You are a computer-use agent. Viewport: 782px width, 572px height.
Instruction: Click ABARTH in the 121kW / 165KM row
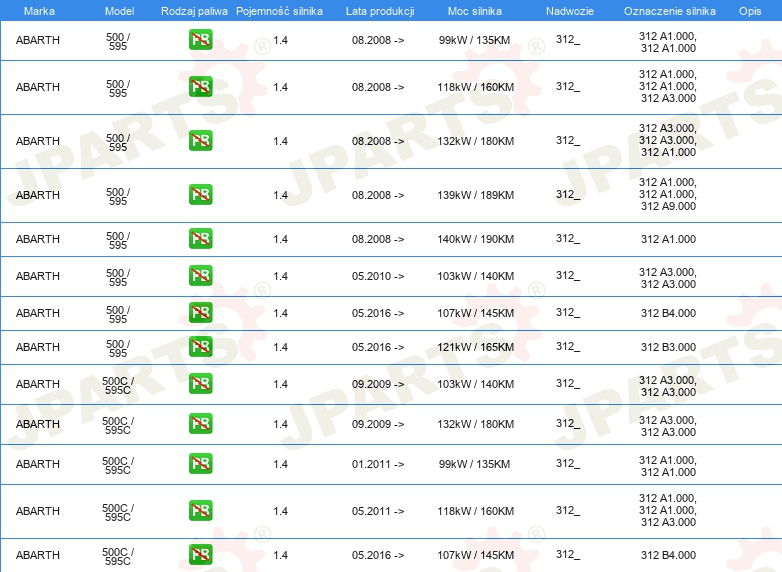click(38, 347)
